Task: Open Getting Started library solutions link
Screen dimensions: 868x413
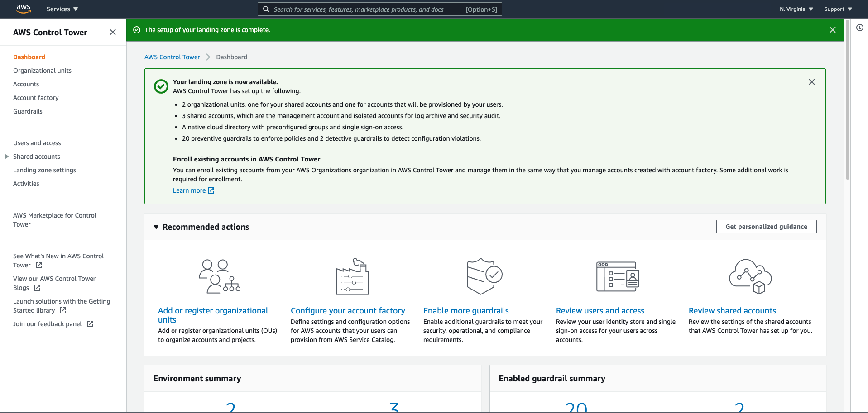Action: click(x=61, y=306)
